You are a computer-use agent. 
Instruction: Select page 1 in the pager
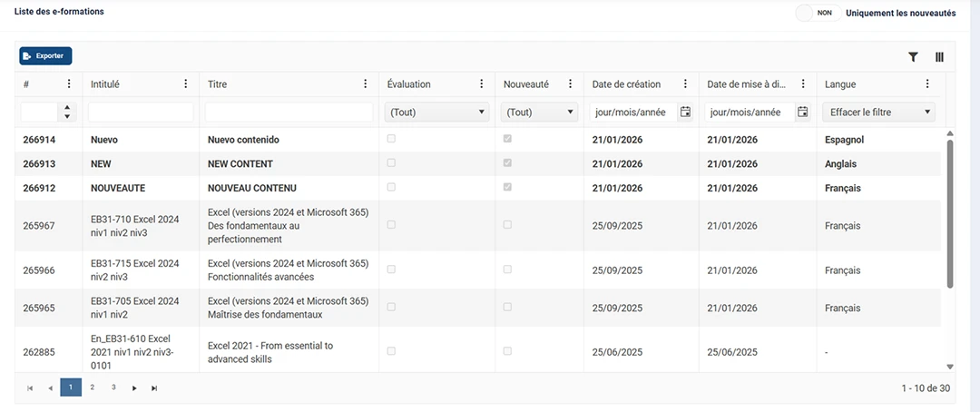[71, 387]
